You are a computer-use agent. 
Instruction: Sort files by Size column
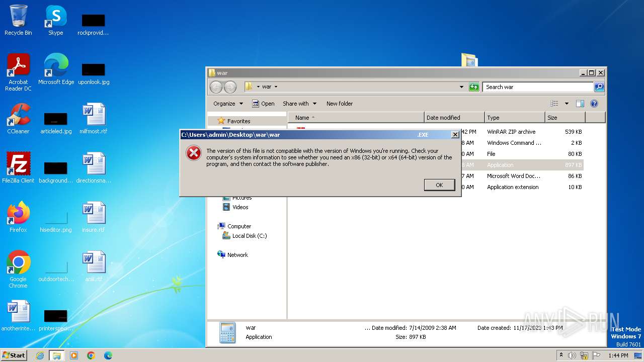point(565,118)
